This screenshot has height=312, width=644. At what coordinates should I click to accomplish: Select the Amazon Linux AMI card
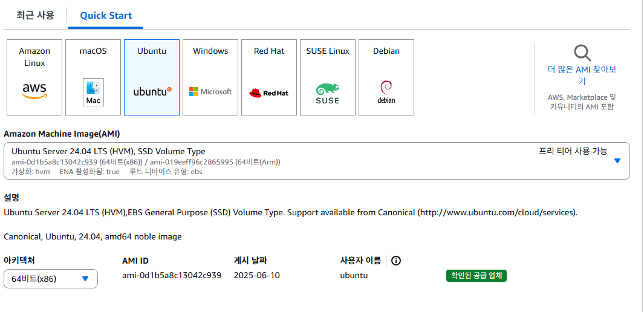[x=34, y=77]
